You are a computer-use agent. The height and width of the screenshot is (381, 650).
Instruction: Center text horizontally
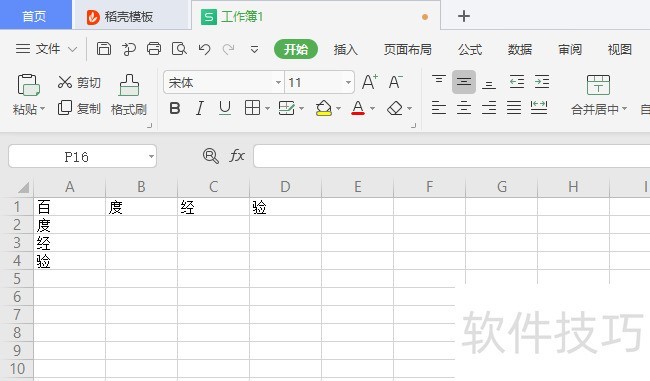[x=464, y=108]
